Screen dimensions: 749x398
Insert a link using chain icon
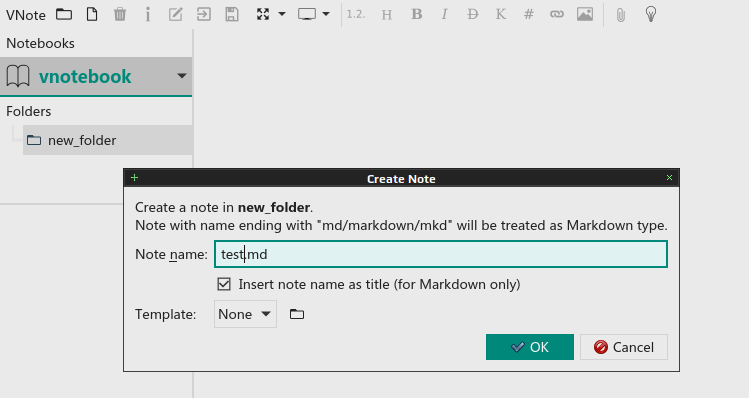tap(556, 14)
